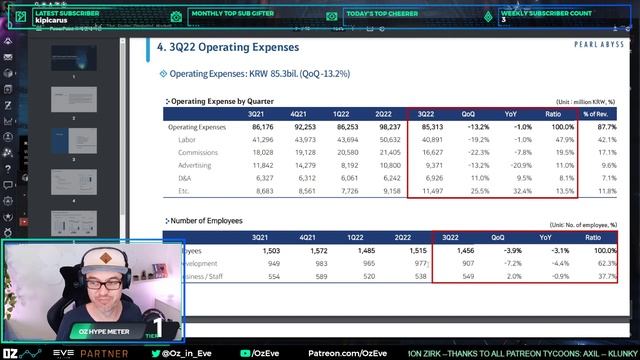Click the Latest Subscriber badge icon

click(21, 17)
